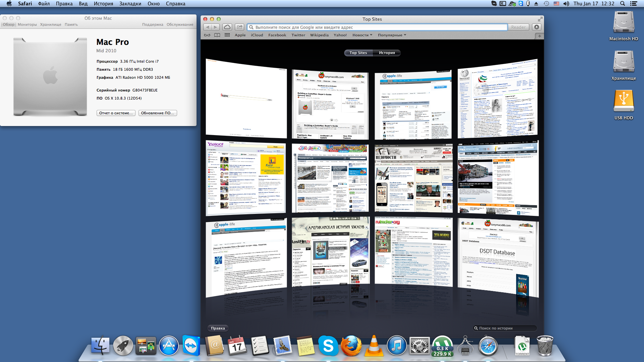The image size is (644, 362).
Task: Open App Store in the Dock
Action: (169, 346)
